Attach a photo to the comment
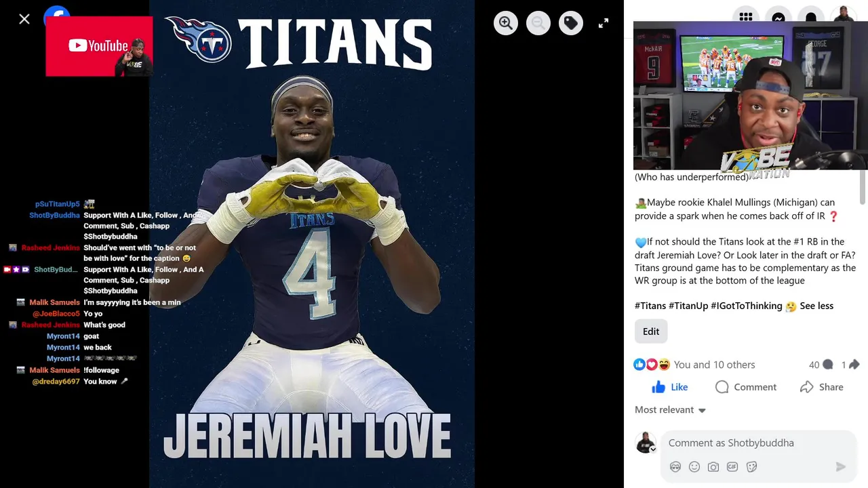Image resolution: width=868 pixels, height=488 pixels. tap(713, 467)
